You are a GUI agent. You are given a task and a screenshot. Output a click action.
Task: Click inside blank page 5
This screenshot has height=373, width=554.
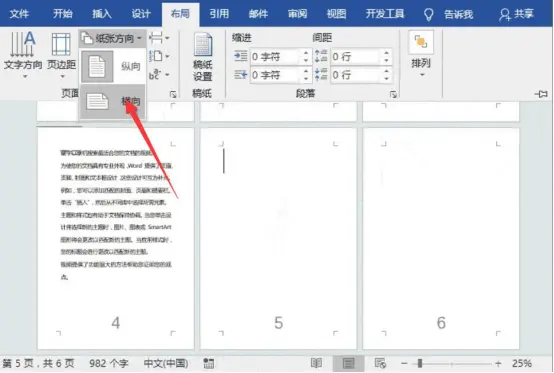pos(278,239)
